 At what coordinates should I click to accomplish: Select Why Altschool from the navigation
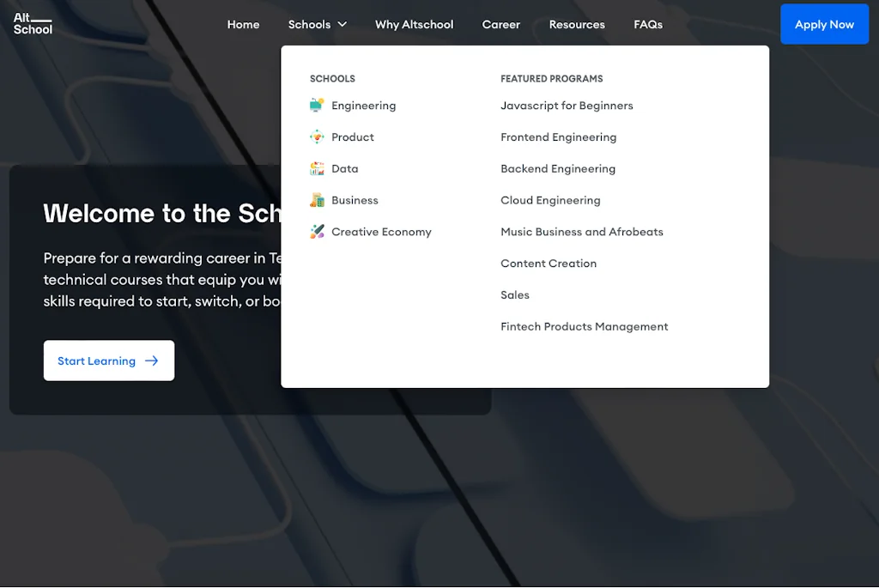click(414, 24)
